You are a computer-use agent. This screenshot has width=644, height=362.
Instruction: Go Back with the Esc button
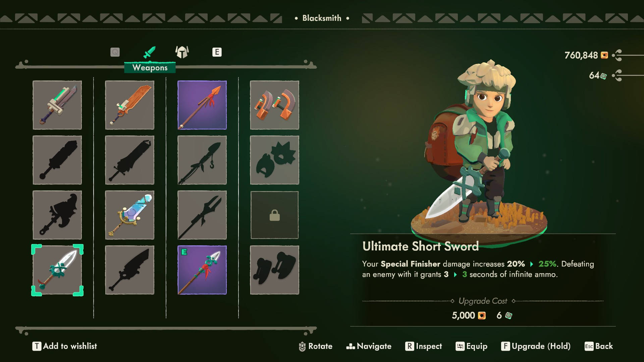[x=598, y=346]
